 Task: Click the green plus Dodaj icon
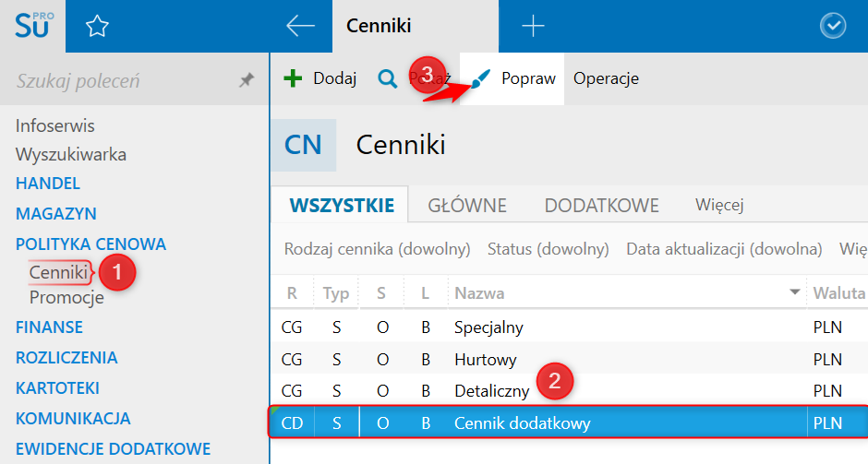[293, 78]
